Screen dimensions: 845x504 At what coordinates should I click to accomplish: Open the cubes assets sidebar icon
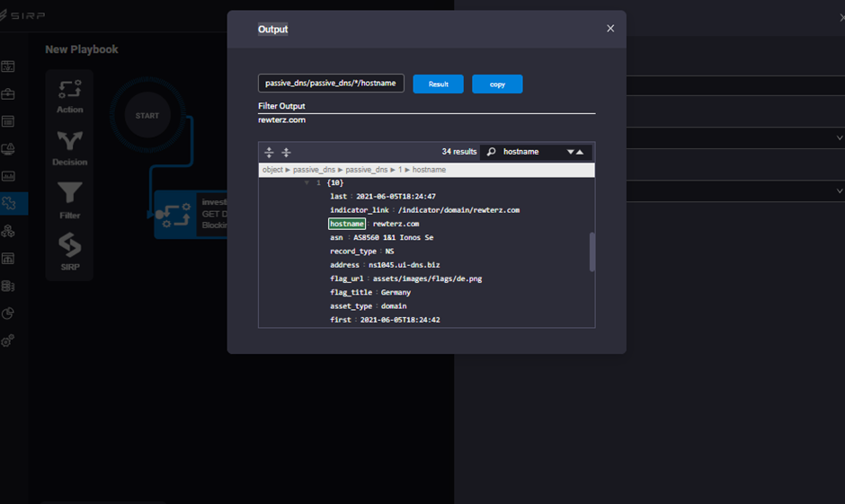[8, 231]
